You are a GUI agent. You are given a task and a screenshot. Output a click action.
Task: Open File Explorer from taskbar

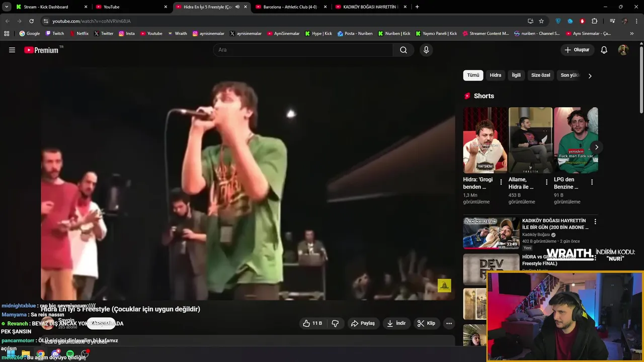tap(26, 354)
